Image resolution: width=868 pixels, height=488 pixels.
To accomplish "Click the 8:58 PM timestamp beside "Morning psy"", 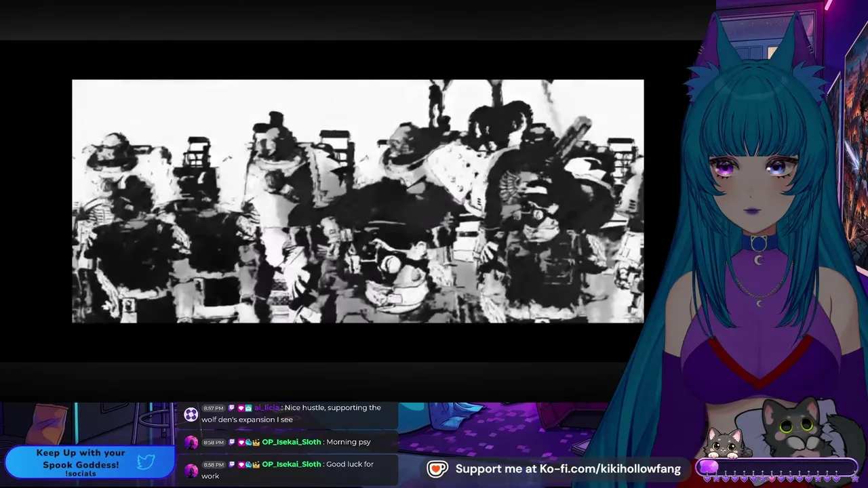I will click(x=214, y=443).
